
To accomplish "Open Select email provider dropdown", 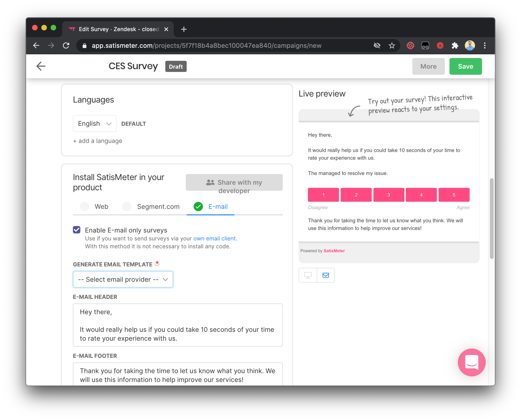I will tap(123, 279).
